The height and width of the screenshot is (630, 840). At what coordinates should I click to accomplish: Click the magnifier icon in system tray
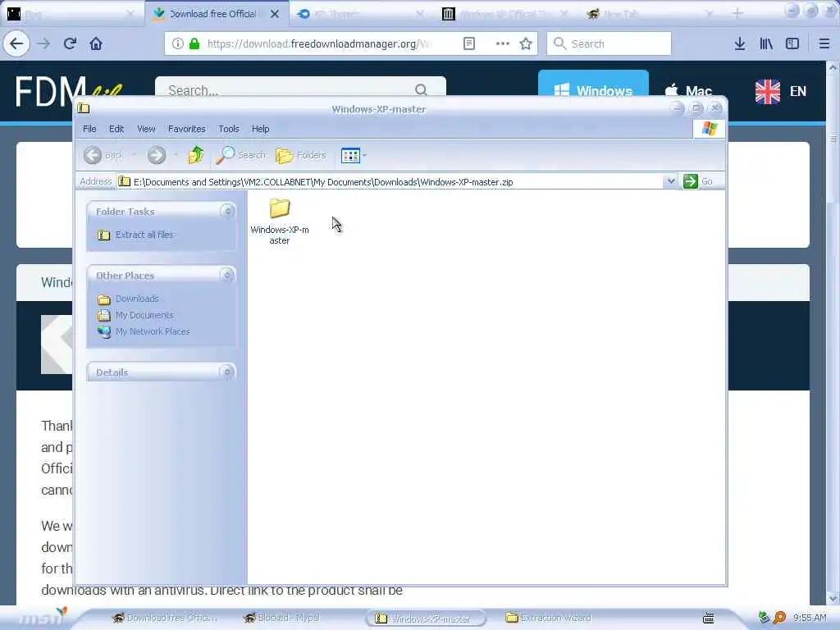click(x=779, y=618)
